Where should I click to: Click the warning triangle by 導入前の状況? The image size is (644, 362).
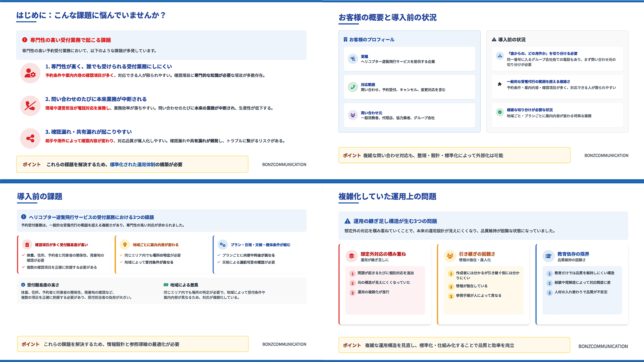(494, 40)
